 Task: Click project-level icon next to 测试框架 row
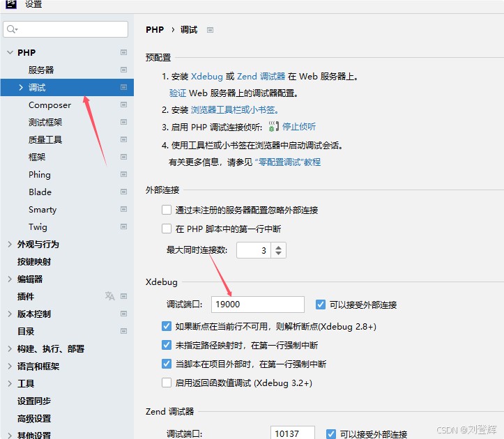123,122
